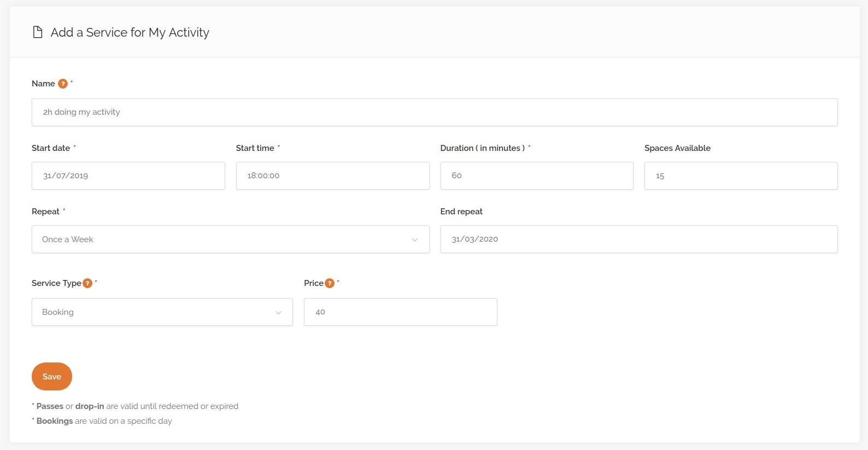Click the Start date label

(51, 148)
